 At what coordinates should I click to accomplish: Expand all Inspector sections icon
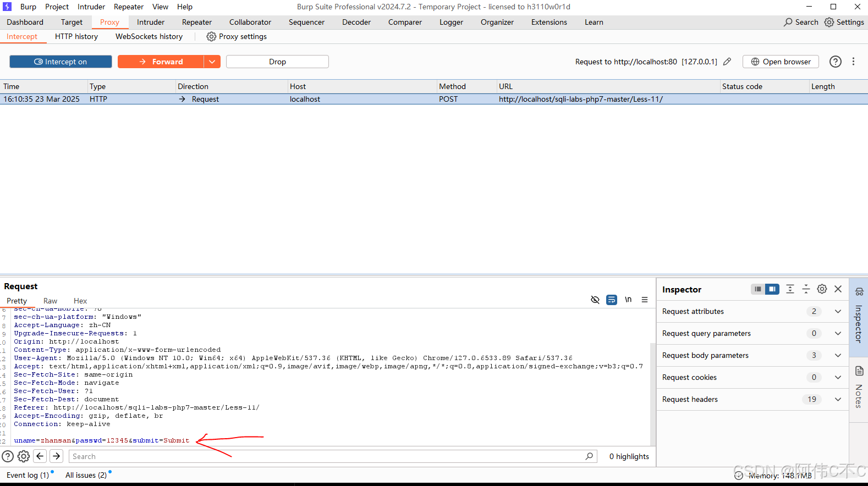(790, 289)
